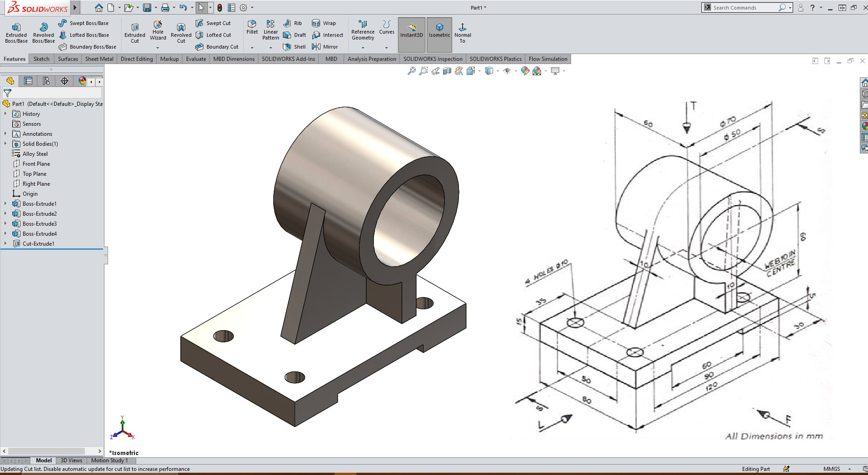This screenshot has height=475, width=868.
Task: Open the Reference Geometry dropdown
Action: click(363, 47)
